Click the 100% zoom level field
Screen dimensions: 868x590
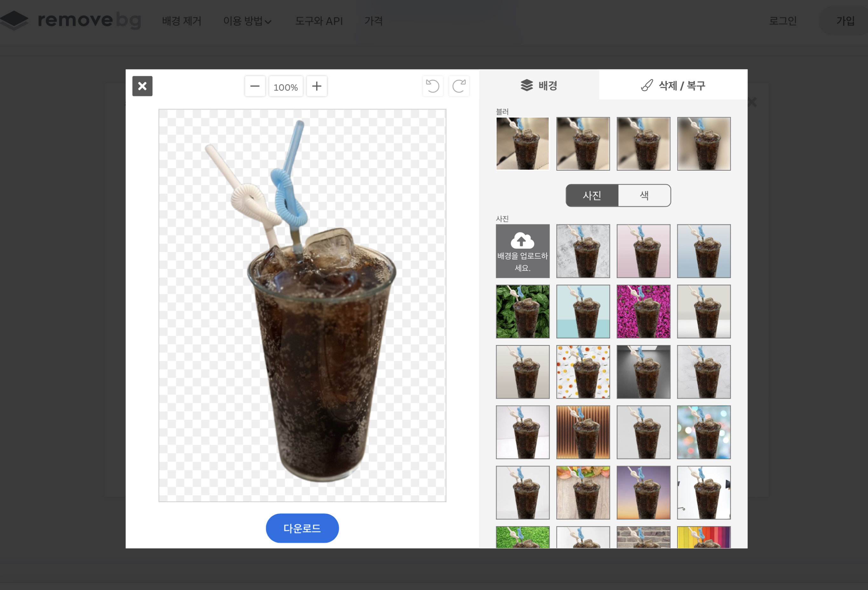286,87
